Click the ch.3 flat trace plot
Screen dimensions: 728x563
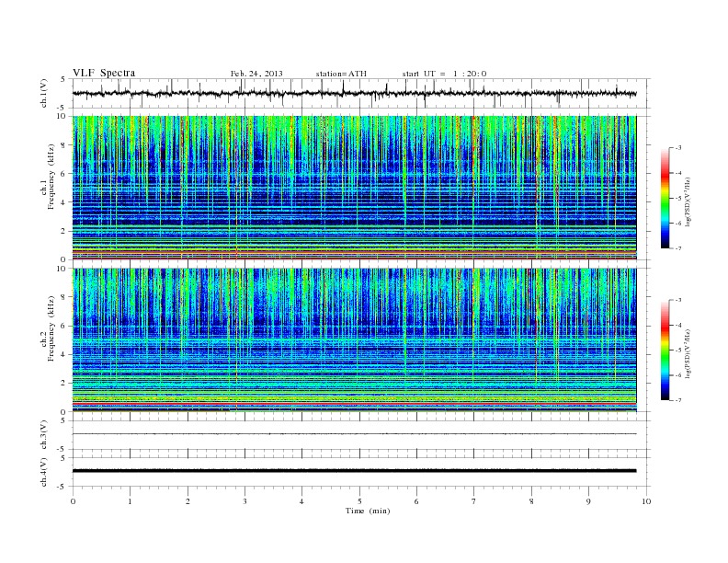coord(361,434)
